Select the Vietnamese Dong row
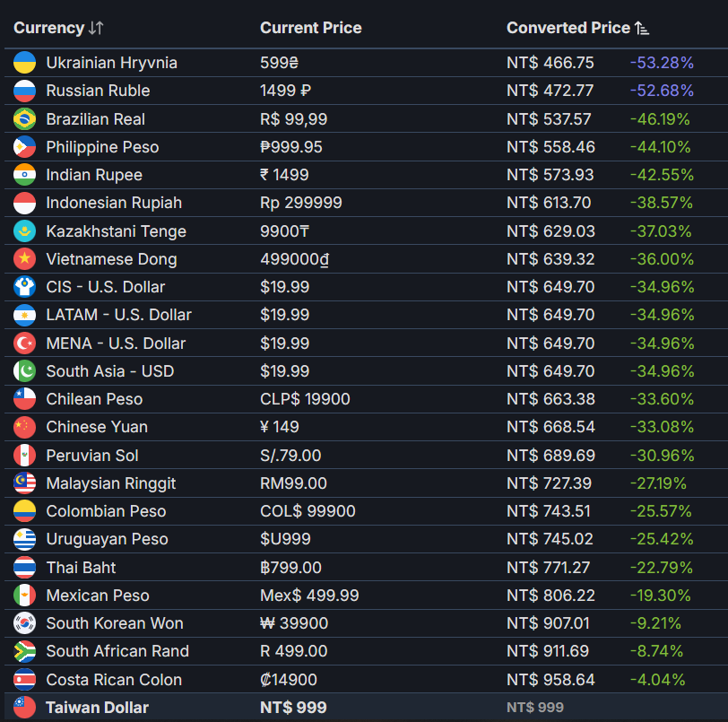728x722 pixels. (x=366, y=259)
